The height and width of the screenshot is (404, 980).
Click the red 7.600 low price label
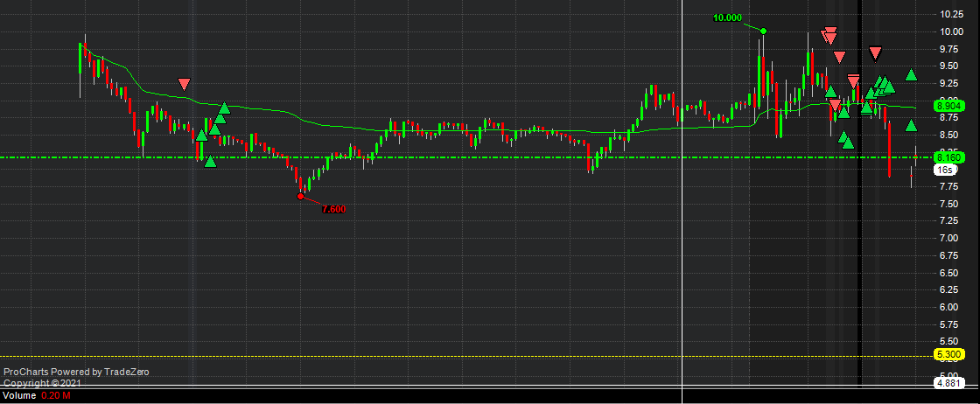(333, 209)
